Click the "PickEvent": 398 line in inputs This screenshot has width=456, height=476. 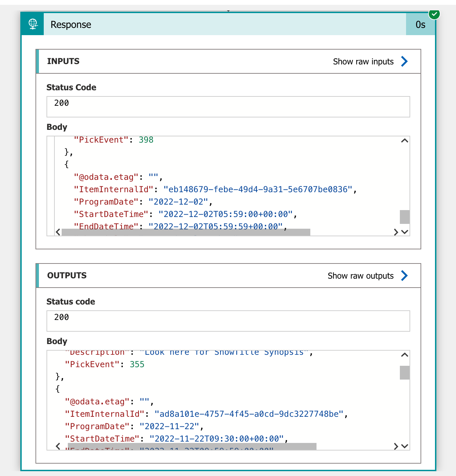pos(114,140)
